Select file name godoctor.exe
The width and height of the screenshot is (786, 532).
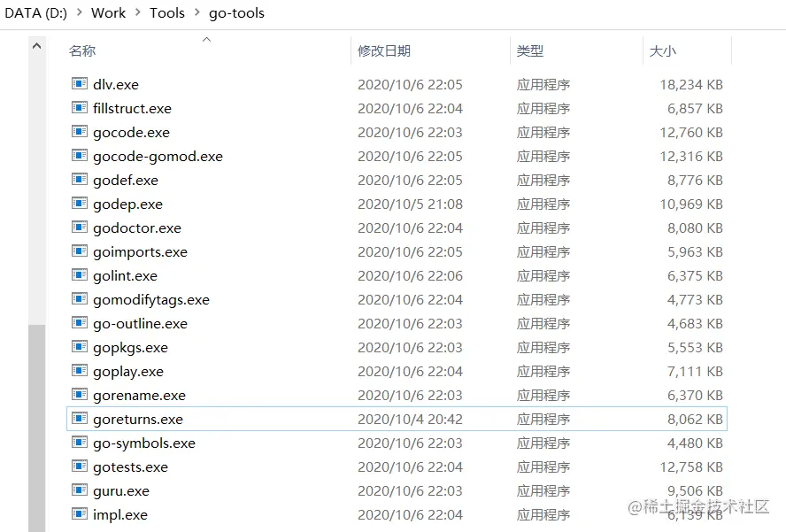(x=137, y=228)
